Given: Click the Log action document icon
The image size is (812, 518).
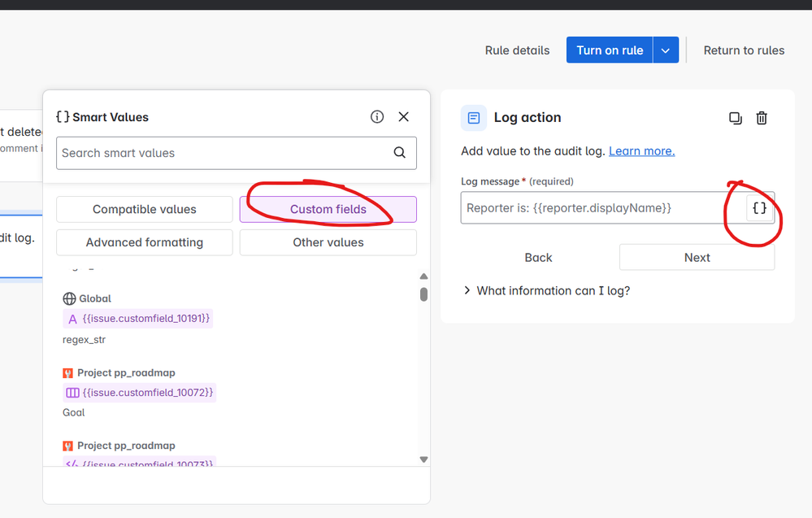Looking at the screenshot, I should (473, 118).
